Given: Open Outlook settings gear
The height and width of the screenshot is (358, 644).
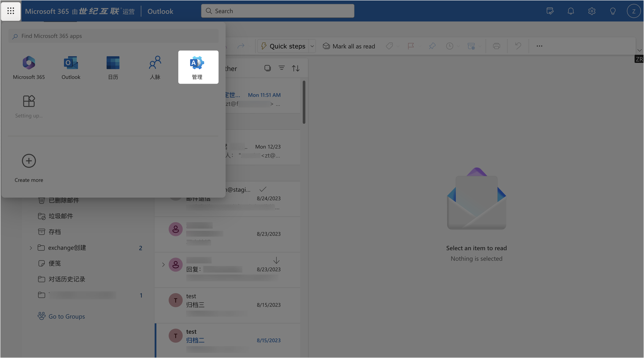Looking at the screenshot, I should (592, 11).
